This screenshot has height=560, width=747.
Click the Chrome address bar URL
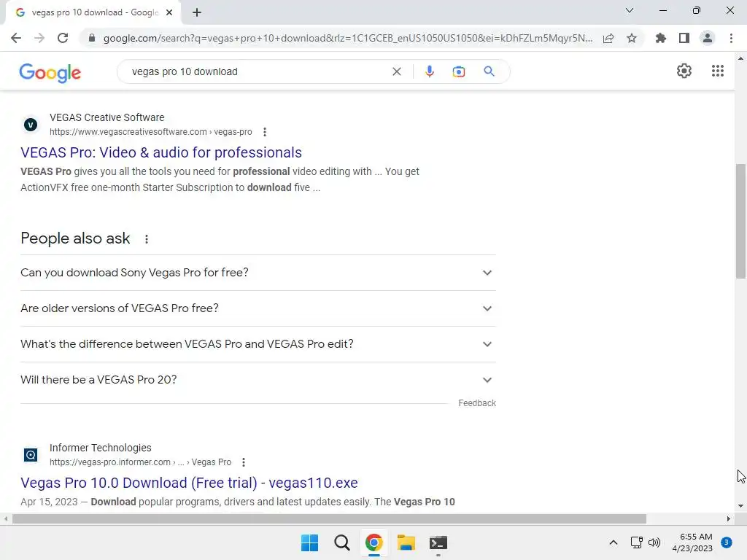(x=348, y=38)
